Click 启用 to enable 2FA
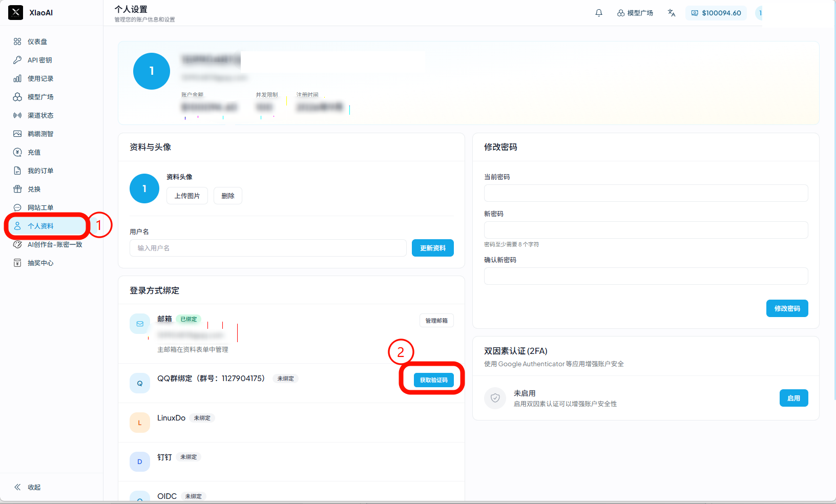This screenshot has height=504, width=836. coord(794,398)
